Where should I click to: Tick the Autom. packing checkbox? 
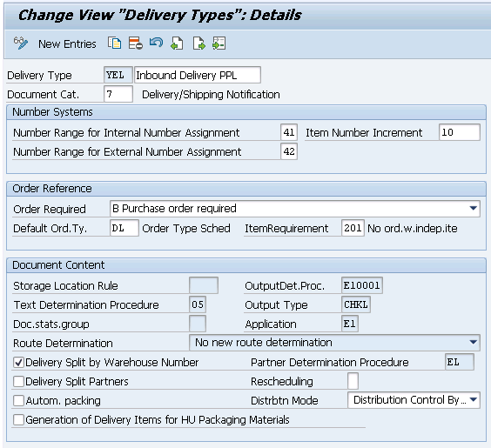pos(18,400)
